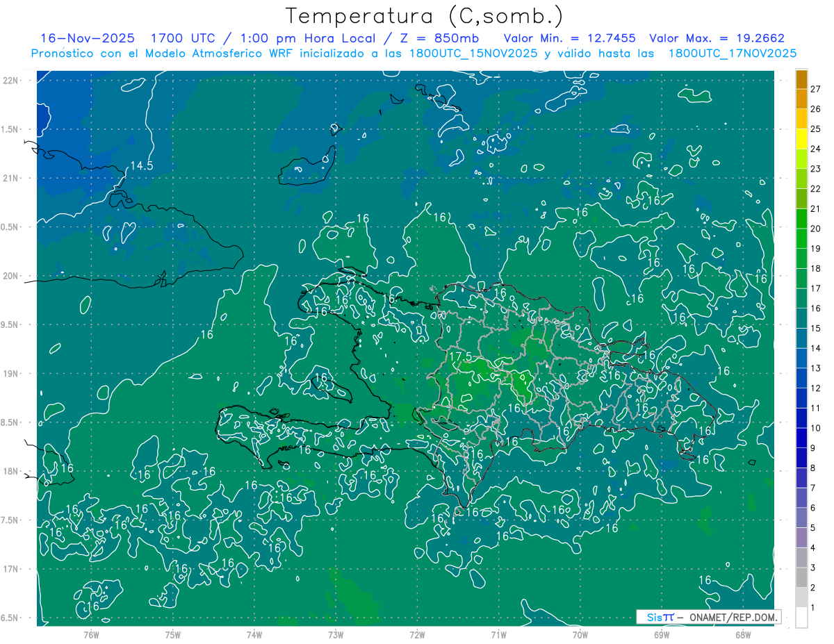
Task: Pick the purple swatch between 4 and 5
Action: click(801, 538)
